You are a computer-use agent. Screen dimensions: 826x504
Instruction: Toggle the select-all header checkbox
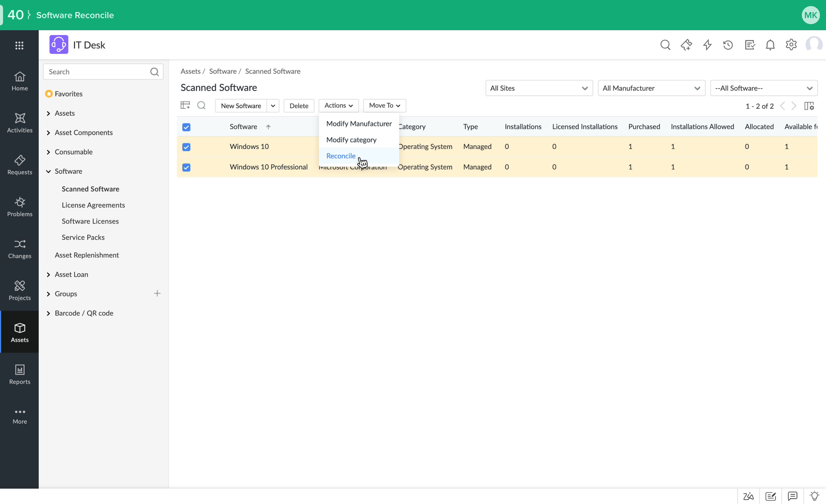(x=186, y=127)
